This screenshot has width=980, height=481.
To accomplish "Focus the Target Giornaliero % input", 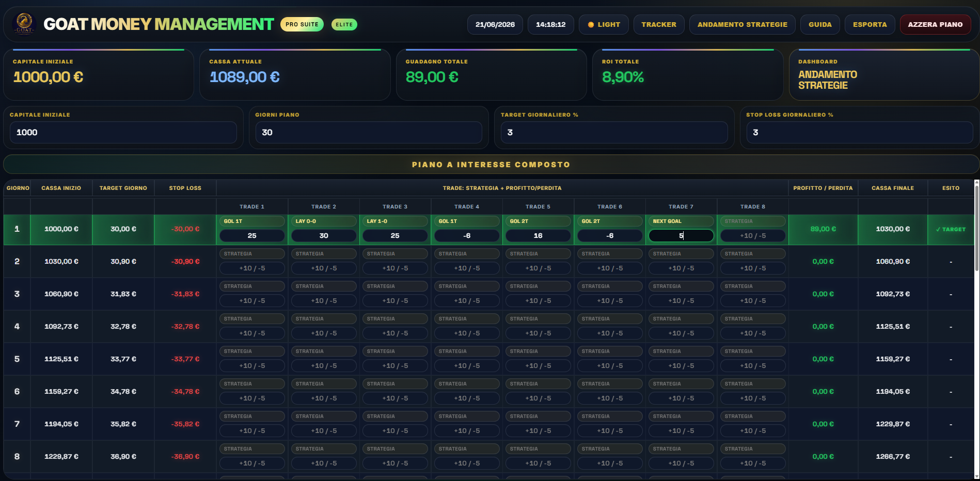I will pyautogui.click(x=614, y=133).
